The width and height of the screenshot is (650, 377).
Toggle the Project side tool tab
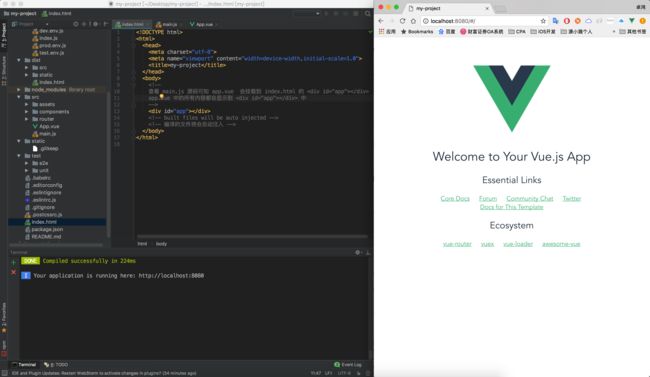point(4,35)
